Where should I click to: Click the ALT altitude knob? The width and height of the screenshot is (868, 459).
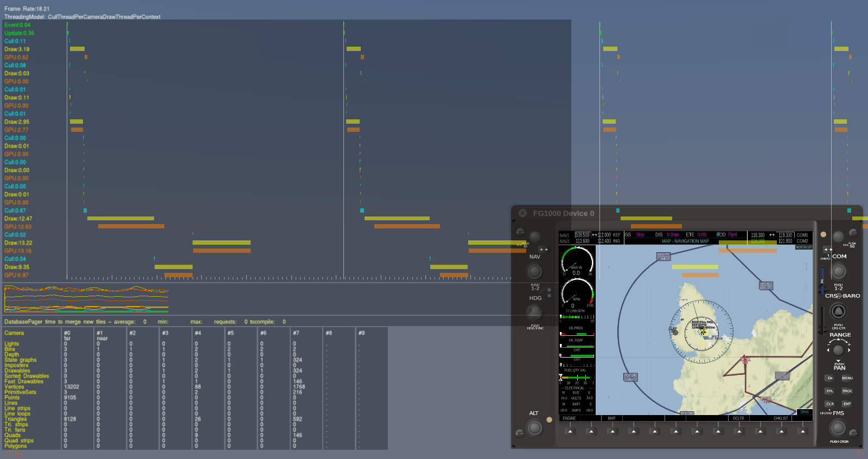click(534, 428)
